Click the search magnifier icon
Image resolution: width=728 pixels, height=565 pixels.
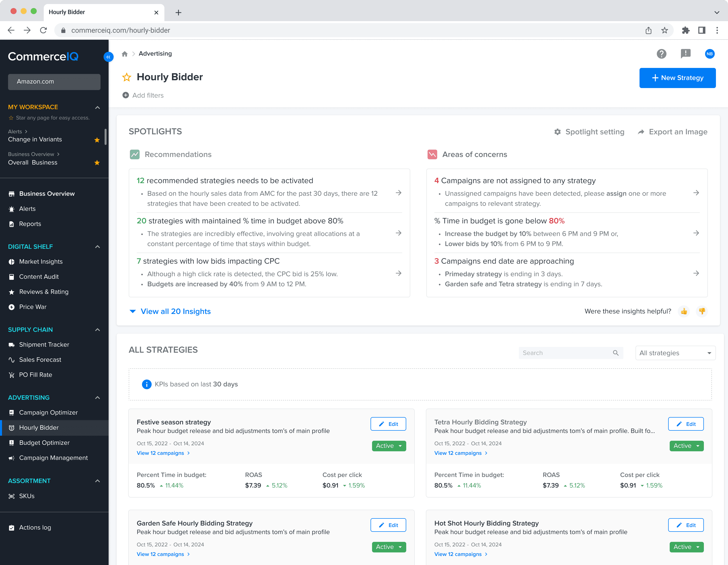click(x=615, y=353)
